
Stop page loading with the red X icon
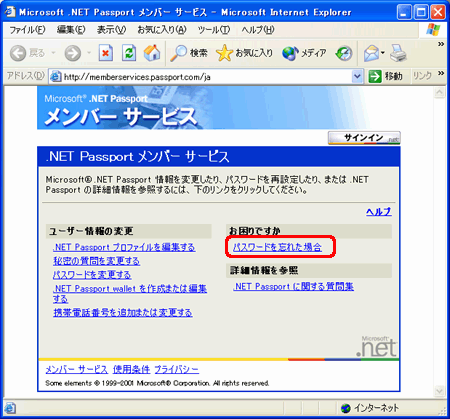pyautogui.click(x=106, y=53)
